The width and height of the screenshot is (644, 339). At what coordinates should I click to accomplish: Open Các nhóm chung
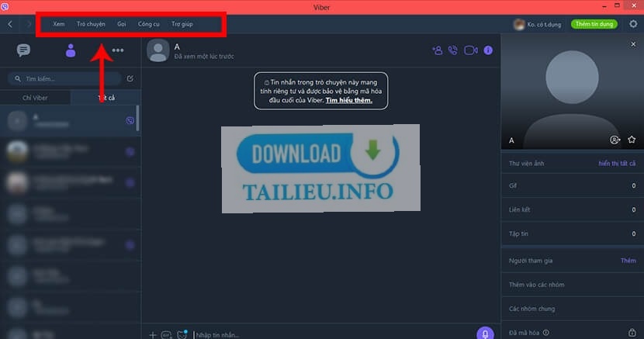coord(573,309)
